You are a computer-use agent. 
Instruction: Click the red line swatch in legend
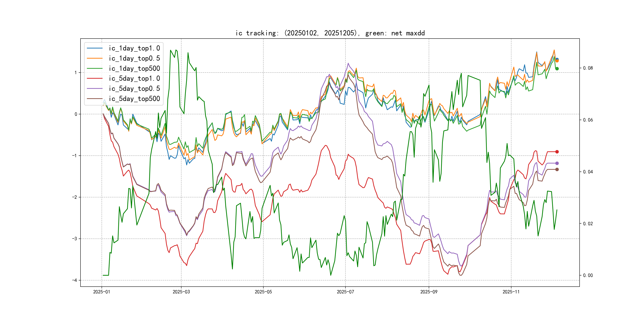94,79
